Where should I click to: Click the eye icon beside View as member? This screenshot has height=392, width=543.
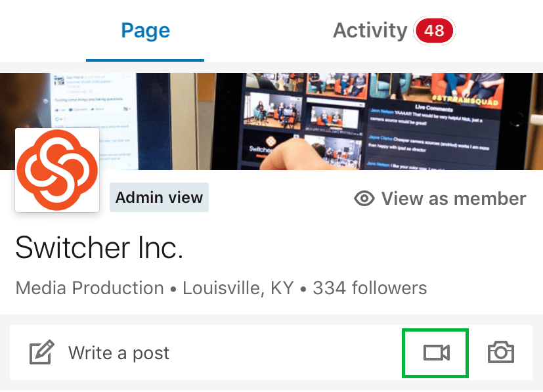click(x=364, y=198)
